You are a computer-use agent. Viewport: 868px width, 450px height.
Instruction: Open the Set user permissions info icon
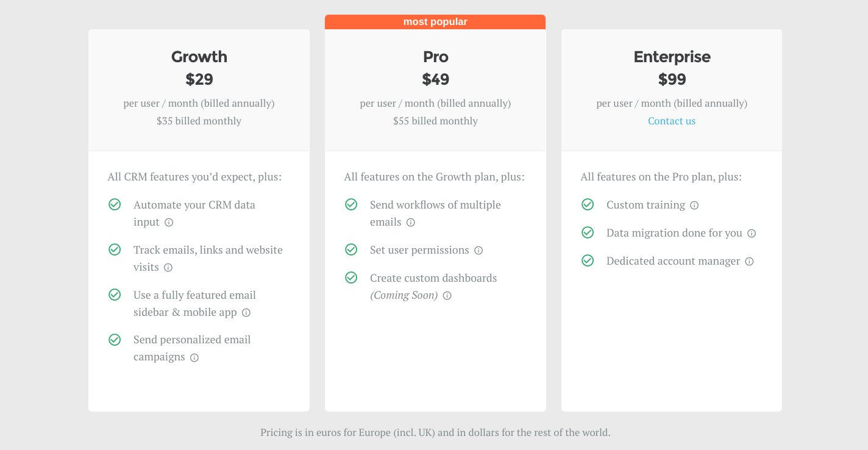tap(478, 251)
